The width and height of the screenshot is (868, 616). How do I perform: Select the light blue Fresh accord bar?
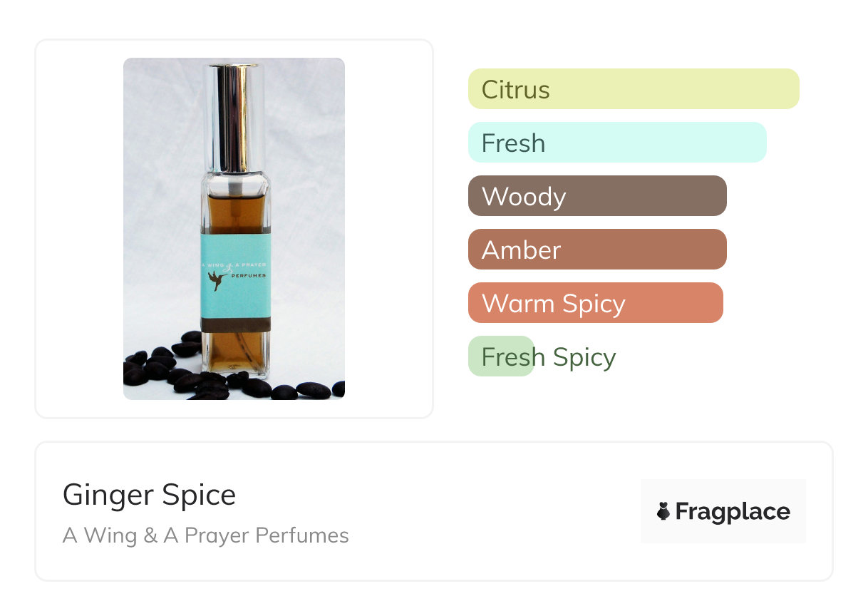(616, 143)
